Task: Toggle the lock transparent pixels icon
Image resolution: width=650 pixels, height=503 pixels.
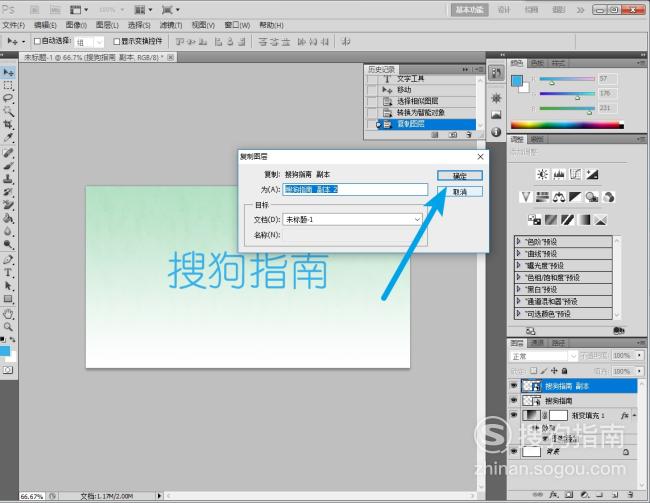Action: (x=534, y=370)
